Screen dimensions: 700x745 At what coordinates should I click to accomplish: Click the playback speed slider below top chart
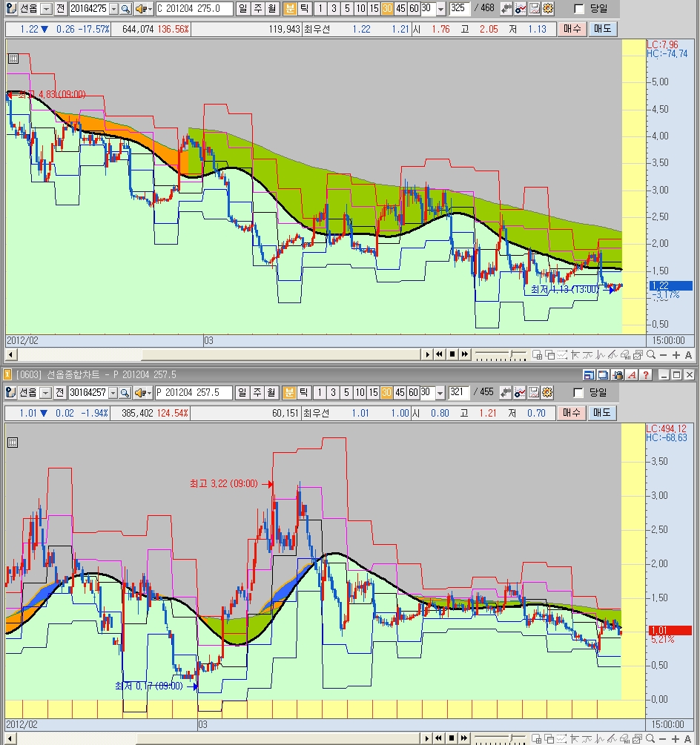501,355
